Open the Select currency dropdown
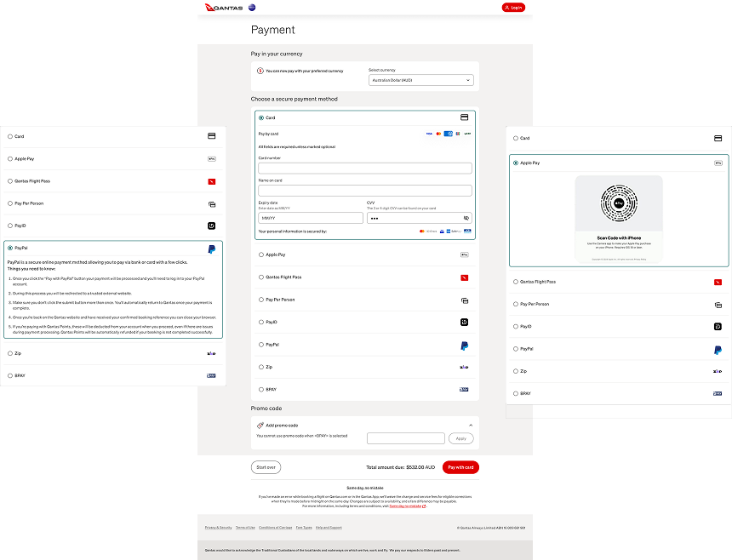Viewport: 732px width, 560px height. (421, 80)
